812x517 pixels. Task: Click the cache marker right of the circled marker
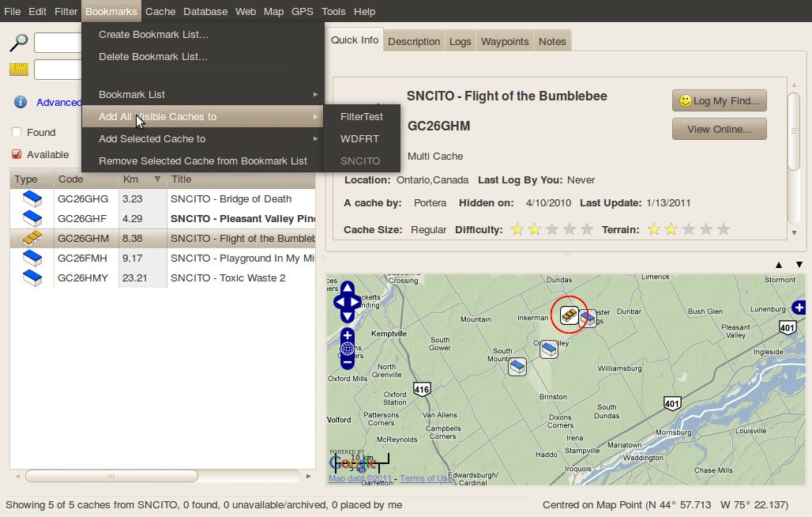click(588, 318)
